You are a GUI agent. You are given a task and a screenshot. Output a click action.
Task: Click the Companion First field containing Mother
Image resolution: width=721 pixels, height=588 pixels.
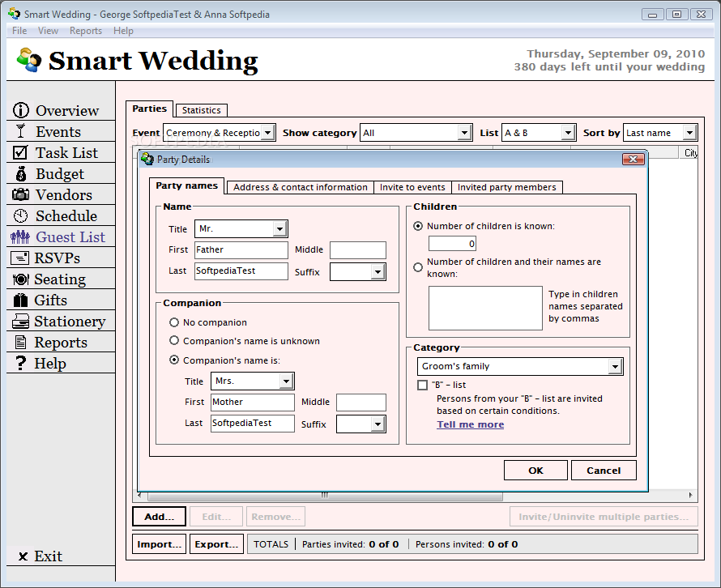(x=253, y=403)
